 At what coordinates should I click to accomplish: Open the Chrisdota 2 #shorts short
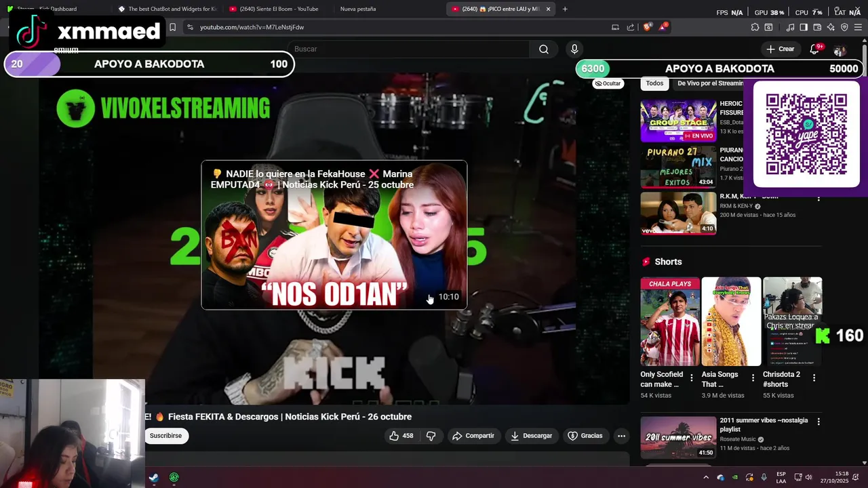[792, 321]
